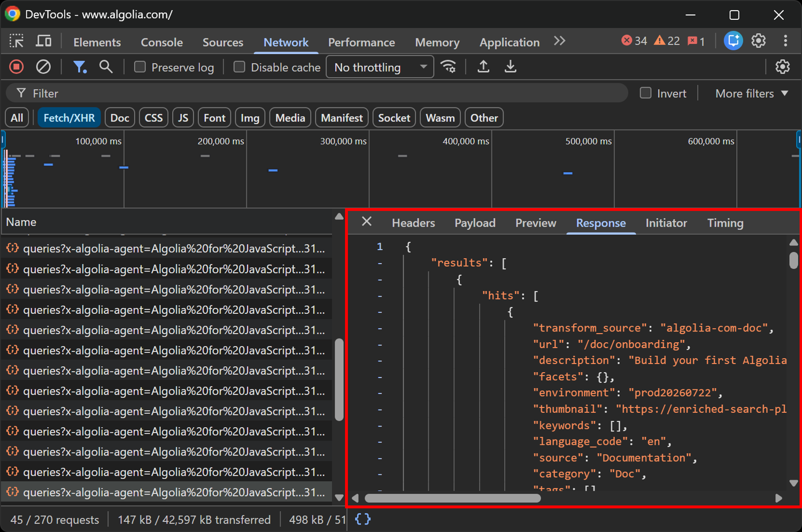Image resolution: width=802 pixels, height=532 pixels.
Task: Toggle the Socket type filter
Action: (394, 118)
